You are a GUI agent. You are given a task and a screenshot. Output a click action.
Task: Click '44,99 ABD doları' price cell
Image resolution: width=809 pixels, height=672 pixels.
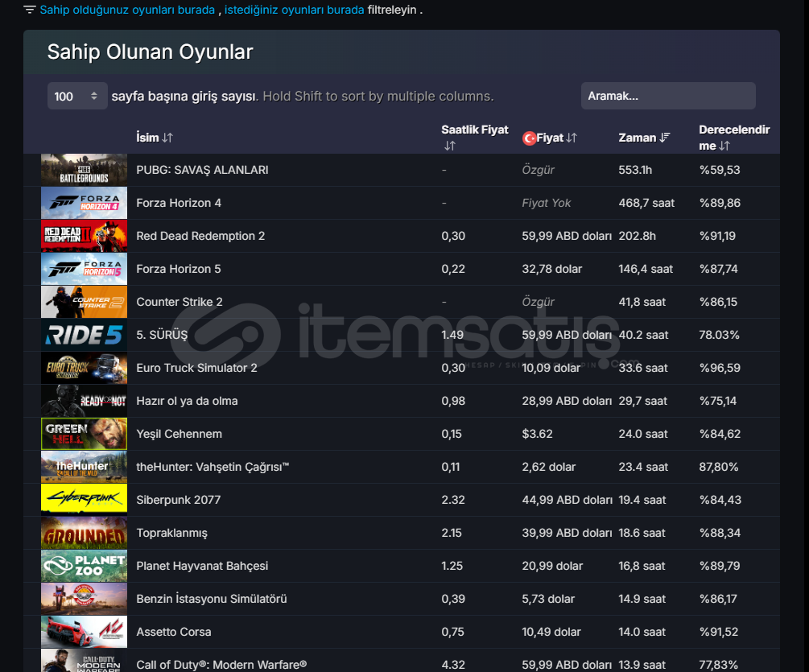(x=567, y=500)
